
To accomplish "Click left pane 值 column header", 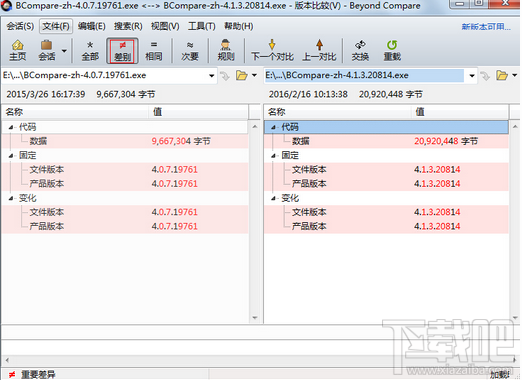I will click(199, 112).
